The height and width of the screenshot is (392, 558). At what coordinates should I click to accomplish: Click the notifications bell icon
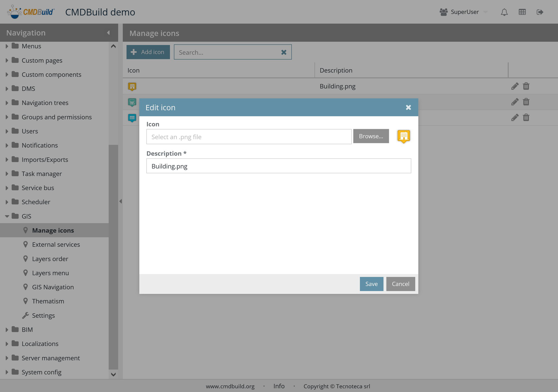tap(504, 12)
